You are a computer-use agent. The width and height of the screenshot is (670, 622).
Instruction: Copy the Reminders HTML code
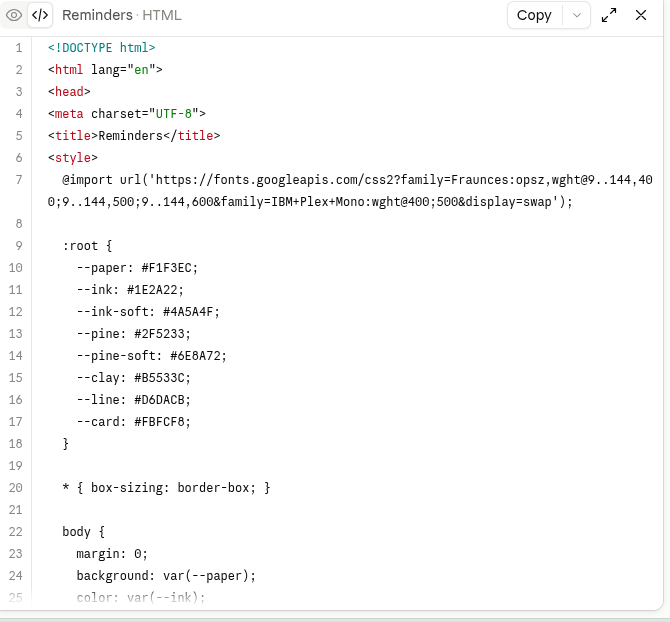(x=534, y=15)
